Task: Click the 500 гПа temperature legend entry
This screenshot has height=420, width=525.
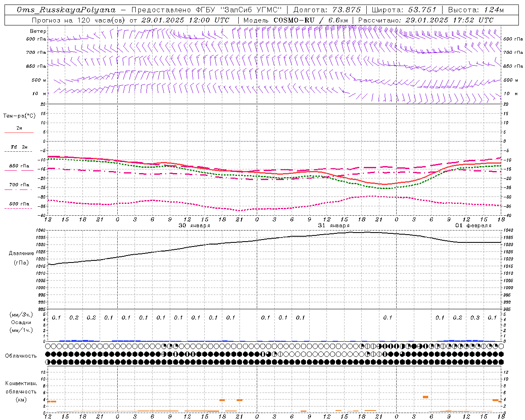Action: pos(19,204)
